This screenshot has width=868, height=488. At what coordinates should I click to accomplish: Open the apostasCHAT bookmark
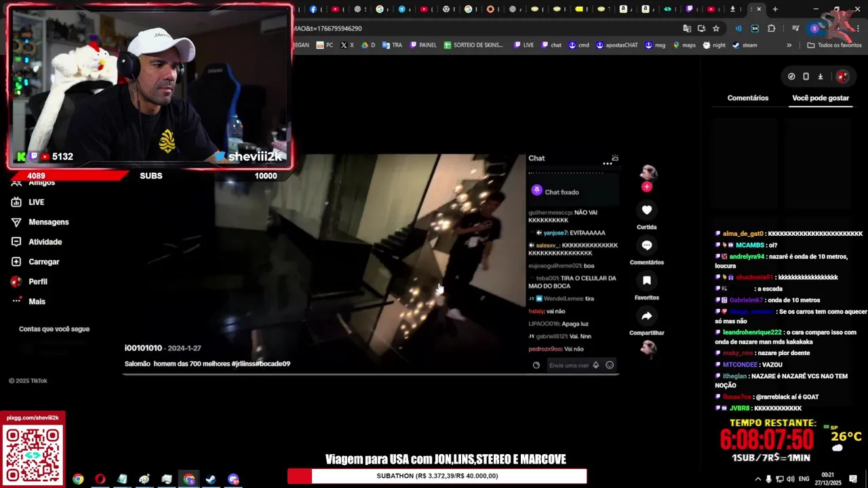coord(617,45)
